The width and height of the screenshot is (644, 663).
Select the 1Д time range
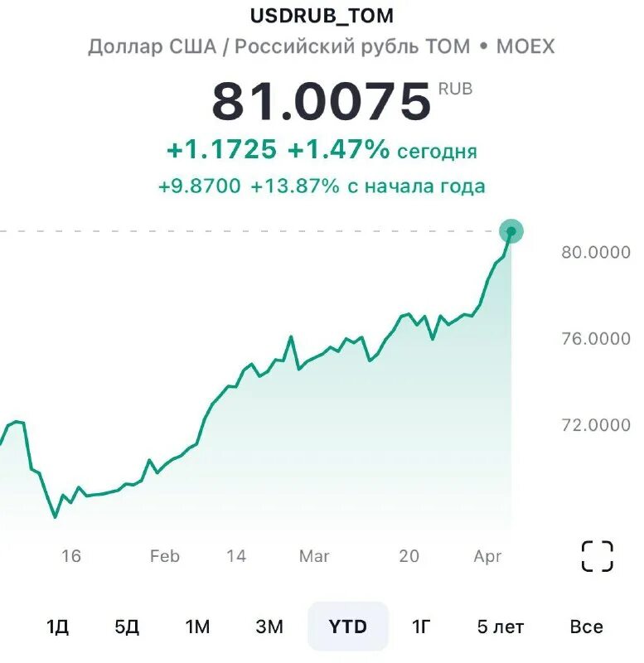[57, 627]
